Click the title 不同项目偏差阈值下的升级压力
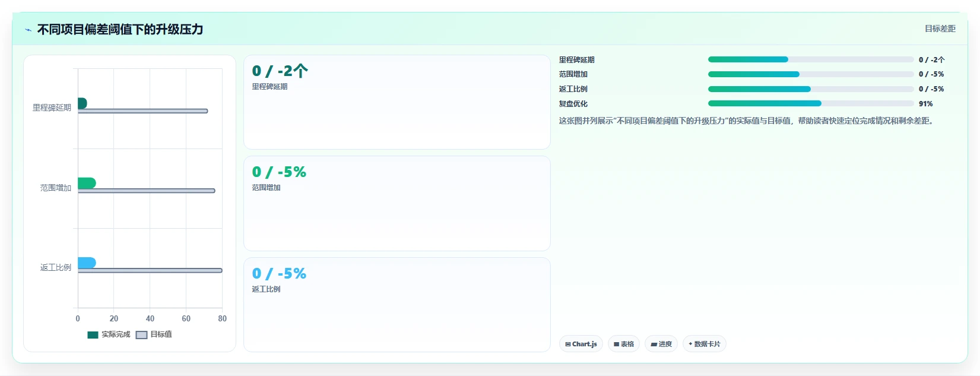 point(120,29)
